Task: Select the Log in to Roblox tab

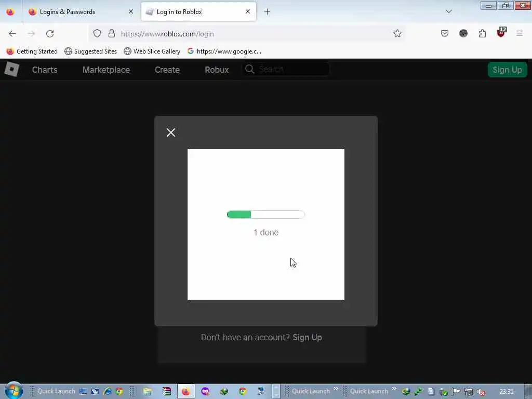Action: 198,12
